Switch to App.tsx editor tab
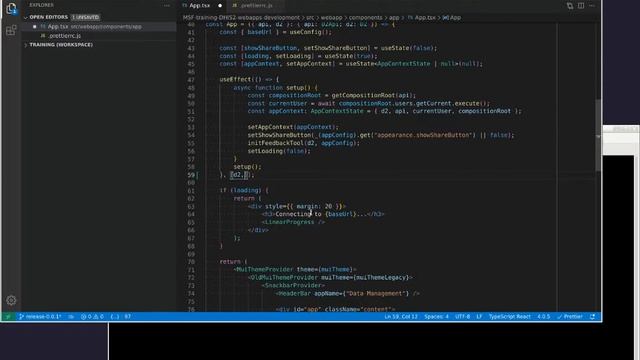Screen dimensions: 640x360 (x=200, y=6)
